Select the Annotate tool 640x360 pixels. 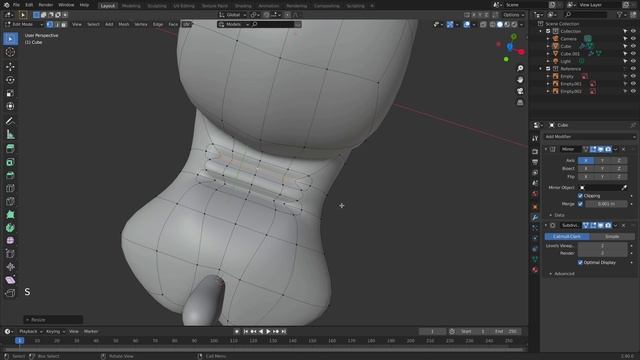[10, 121]
